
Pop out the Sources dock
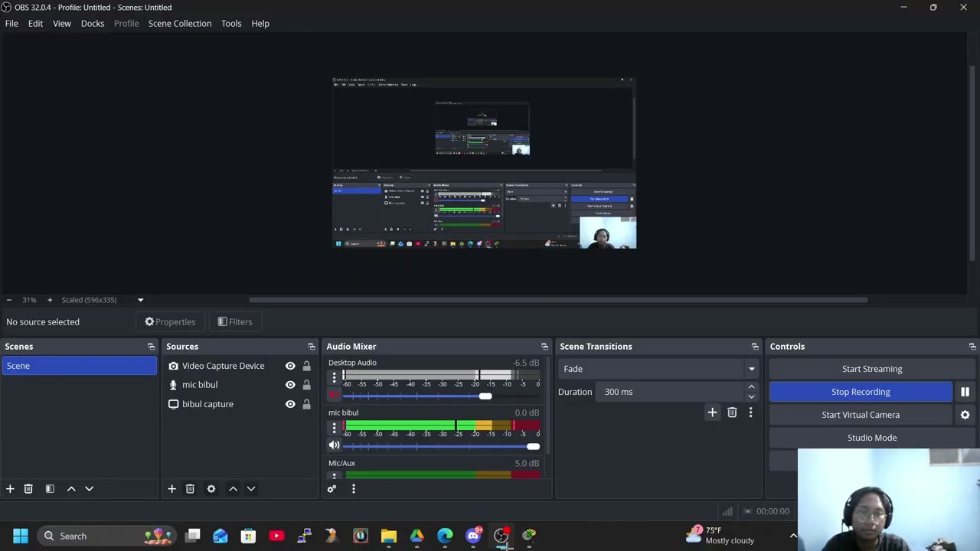pos(311,347)
